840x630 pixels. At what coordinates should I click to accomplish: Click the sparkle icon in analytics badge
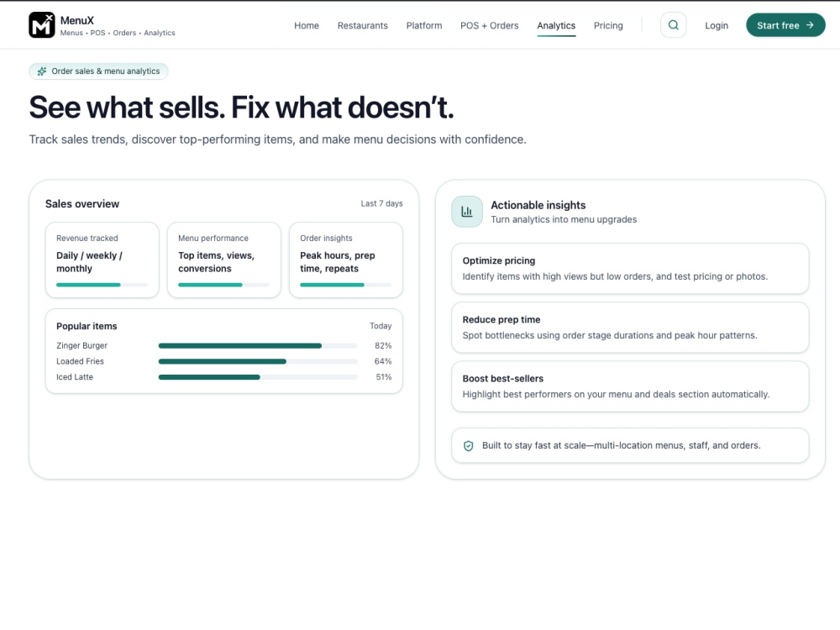pyautogui.click(x=42, y=71)
